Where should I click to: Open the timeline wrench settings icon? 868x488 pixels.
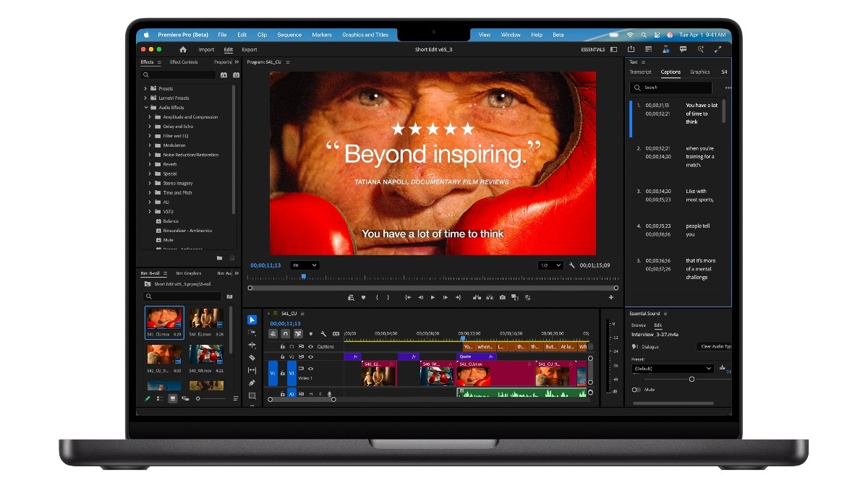click(323, 333)
